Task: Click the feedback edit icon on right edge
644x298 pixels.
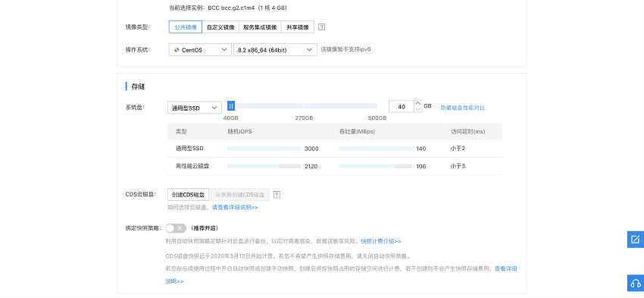Action: pyautogui.click(x=636, y=239)
